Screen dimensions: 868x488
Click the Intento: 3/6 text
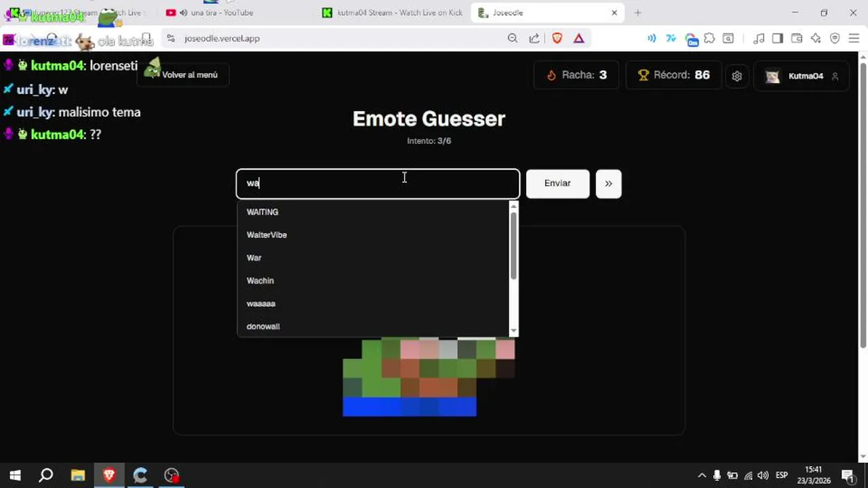(x=429, y=141)
